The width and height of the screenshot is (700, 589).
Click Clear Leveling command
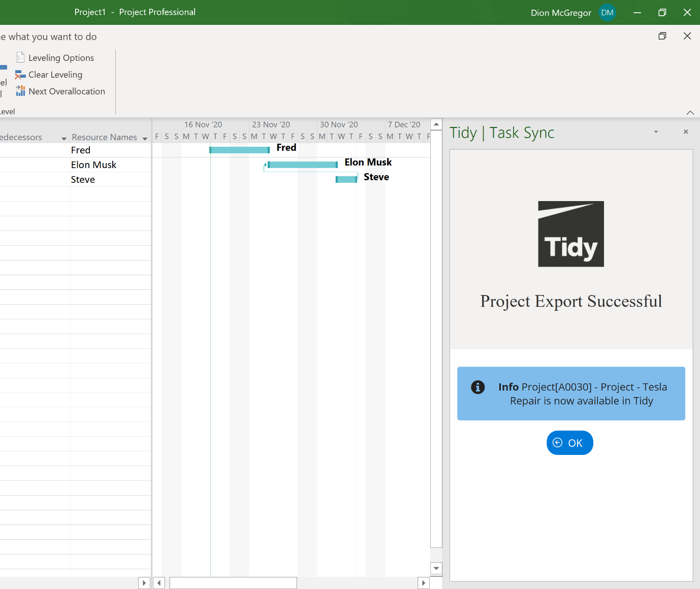[x=49, y=75]
